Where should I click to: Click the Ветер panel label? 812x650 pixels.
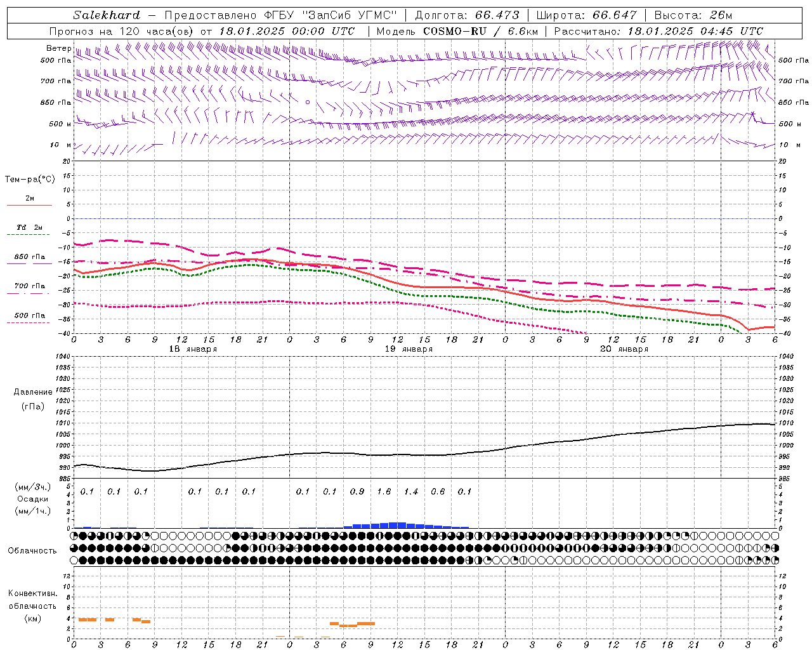(x=58, y=48)
